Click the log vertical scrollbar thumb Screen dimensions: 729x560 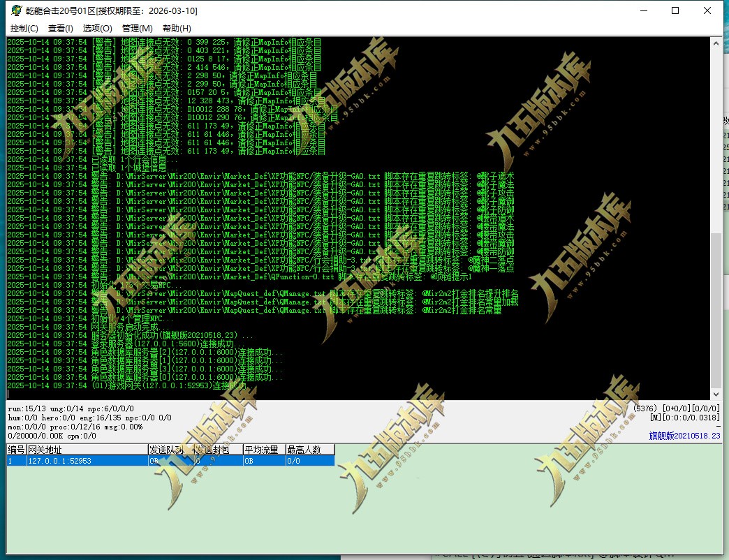(x=716, y=311)
